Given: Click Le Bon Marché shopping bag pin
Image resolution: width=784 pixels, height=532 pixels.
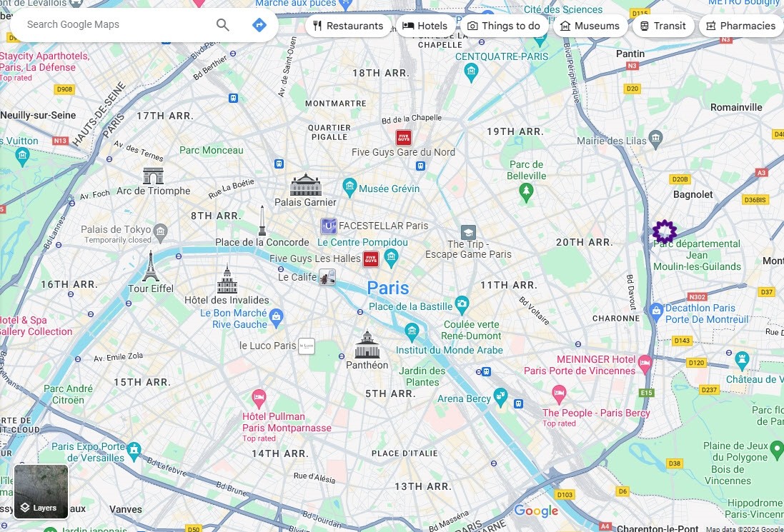Looking at the screenshot, I should 276,317.
